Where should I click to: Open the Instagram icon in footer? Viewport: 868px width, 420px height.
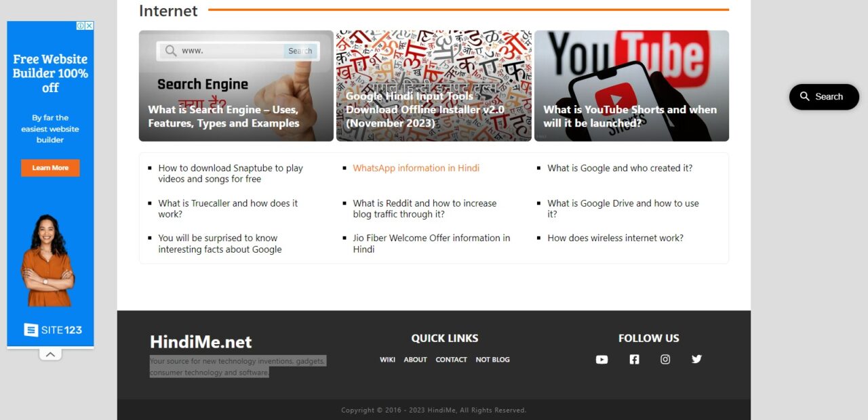tap(665, 360)
